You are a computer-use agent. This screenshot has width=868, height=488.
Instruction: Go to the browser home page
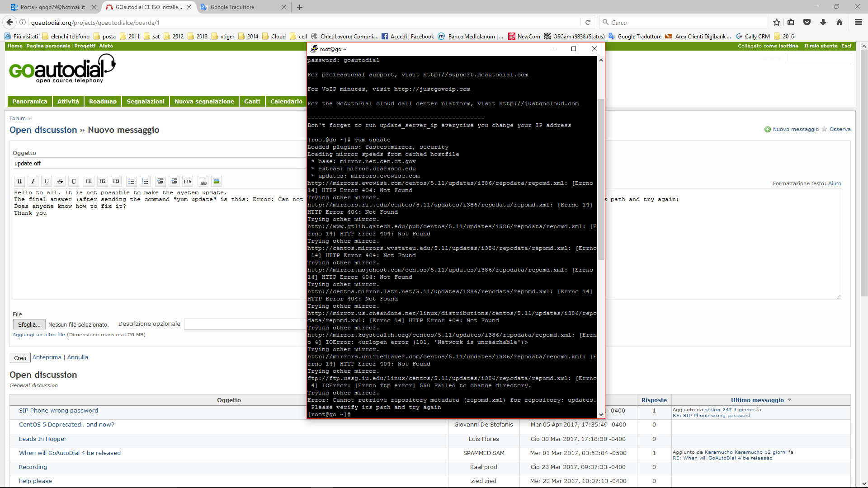tap(840, 22)
